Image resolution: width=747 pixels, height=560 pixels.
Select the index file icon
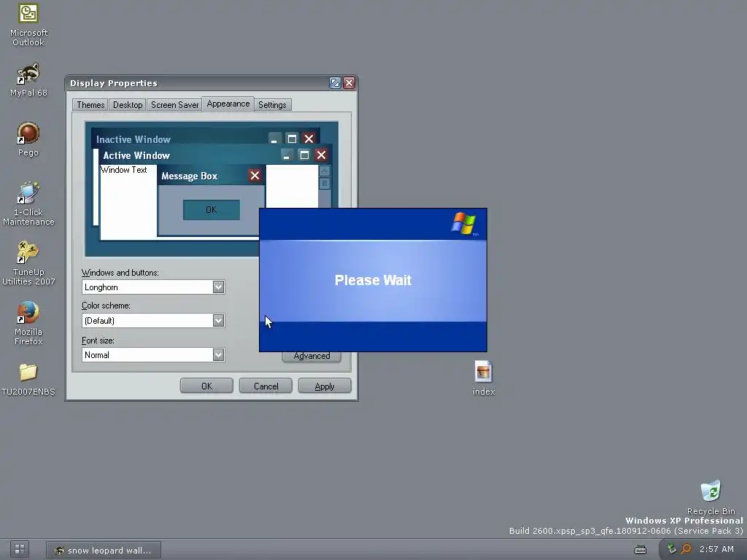click(483, 378)
